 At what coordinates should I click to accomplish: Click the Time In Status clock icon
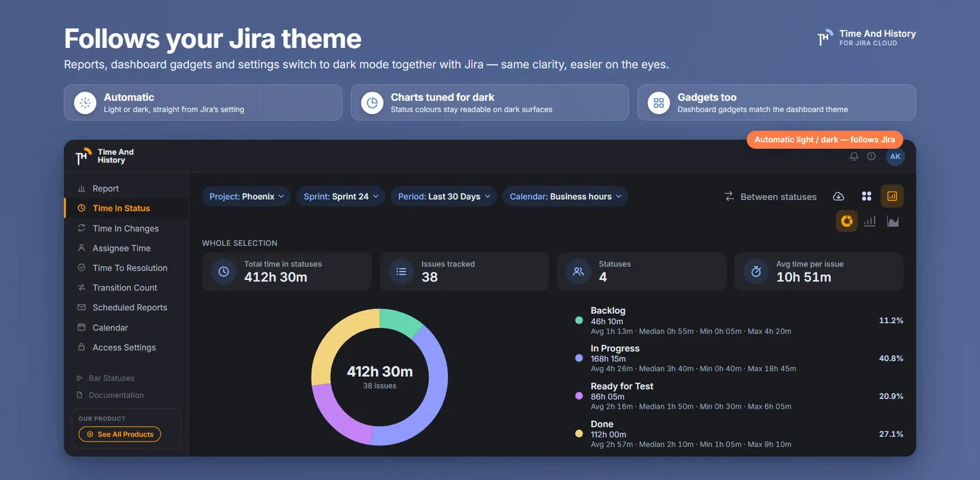[x=81, y=208]
